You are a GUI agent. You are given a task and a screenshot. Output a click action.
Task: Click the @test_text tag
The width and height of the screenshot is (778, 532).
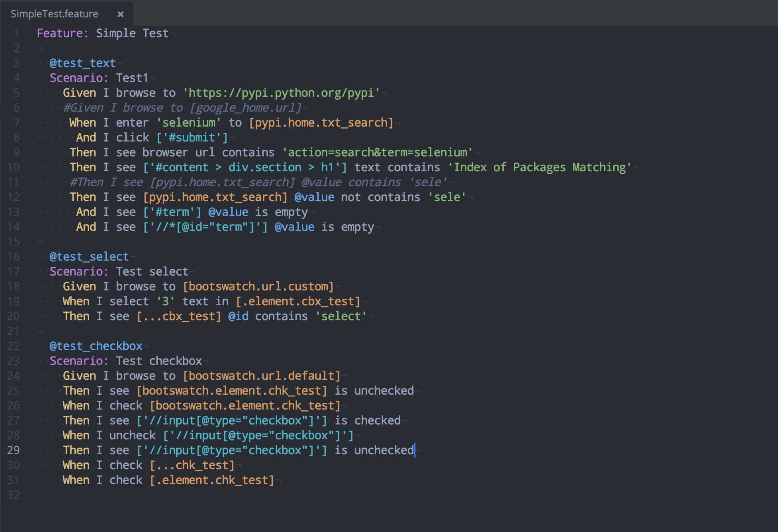[x=82, y=63]
